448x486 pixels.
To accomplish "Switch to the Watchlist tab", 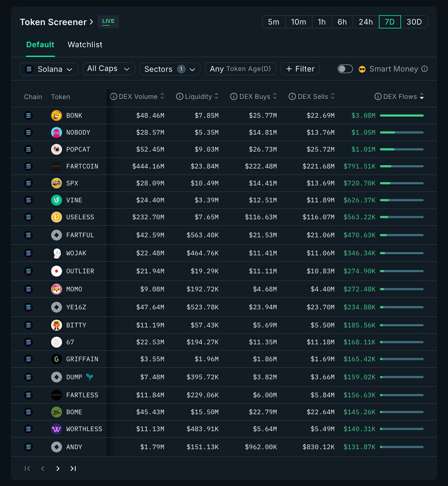I will click(85, 45).
